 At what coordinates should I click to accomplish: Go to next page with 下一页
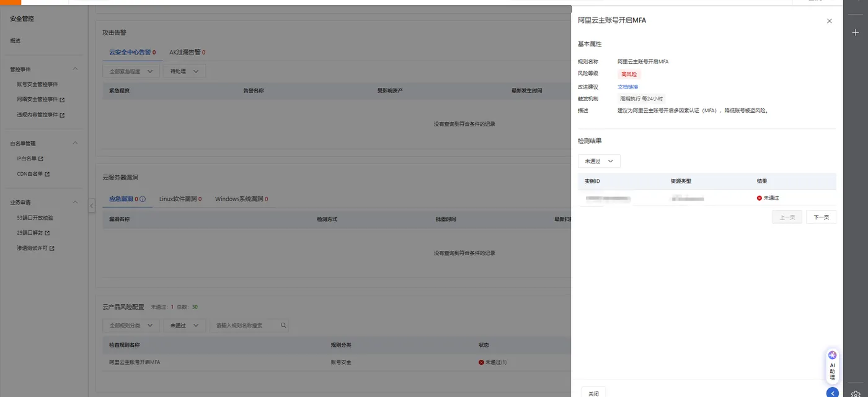coord(821,217)
